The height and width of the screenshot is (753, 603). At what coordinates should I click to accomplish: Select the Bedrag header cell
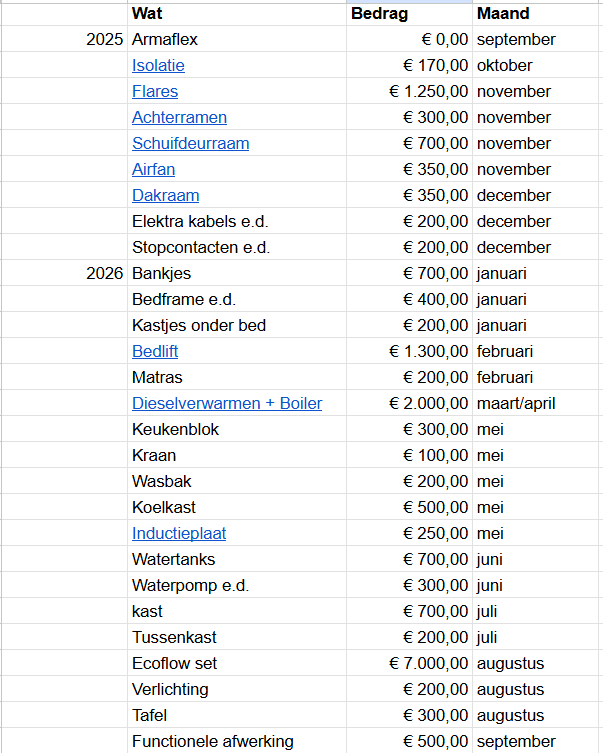pos(409,14)
